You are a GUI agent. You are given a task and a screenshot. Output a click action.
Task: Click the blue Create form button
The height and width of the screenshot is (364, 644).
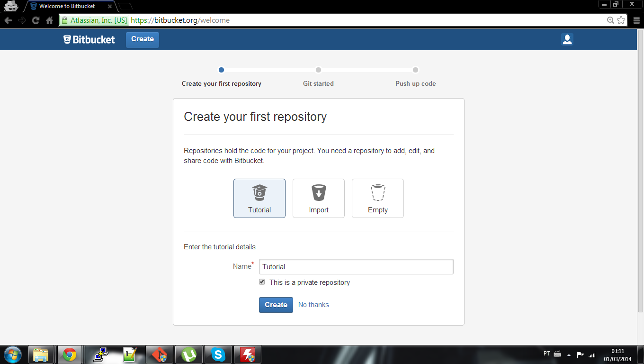pyautogui.click(x=276, y=305)
